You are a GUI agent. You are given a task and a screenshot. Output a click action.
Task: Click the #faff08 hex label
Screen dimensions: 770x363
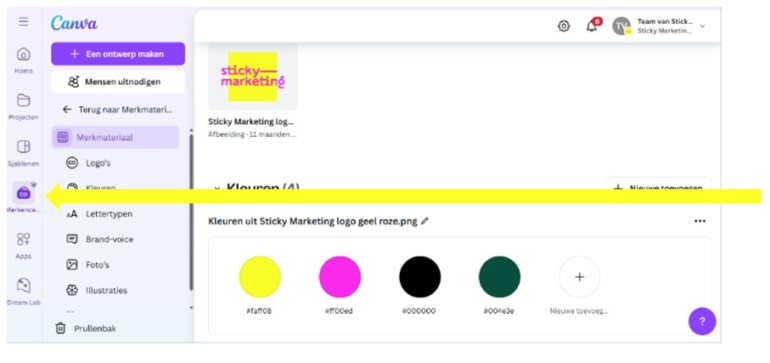[259, 311]
